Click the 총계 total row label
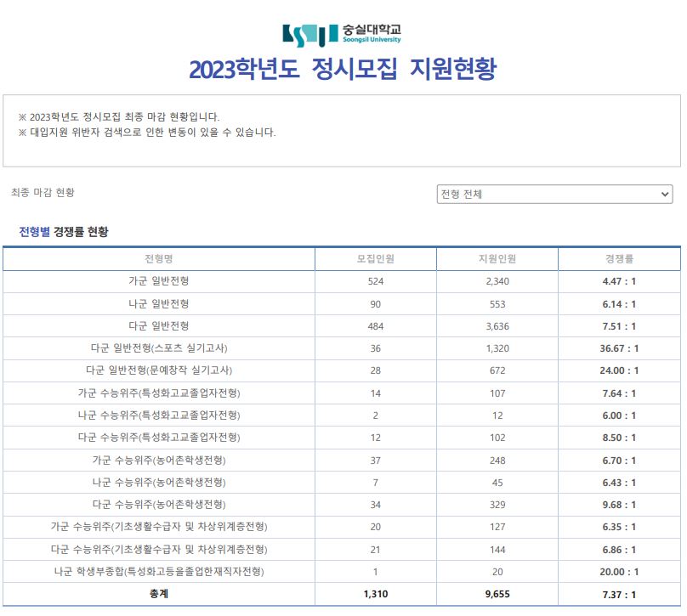Image resolution: width=687 pixels, height=616 pixels. coord(159,594)
